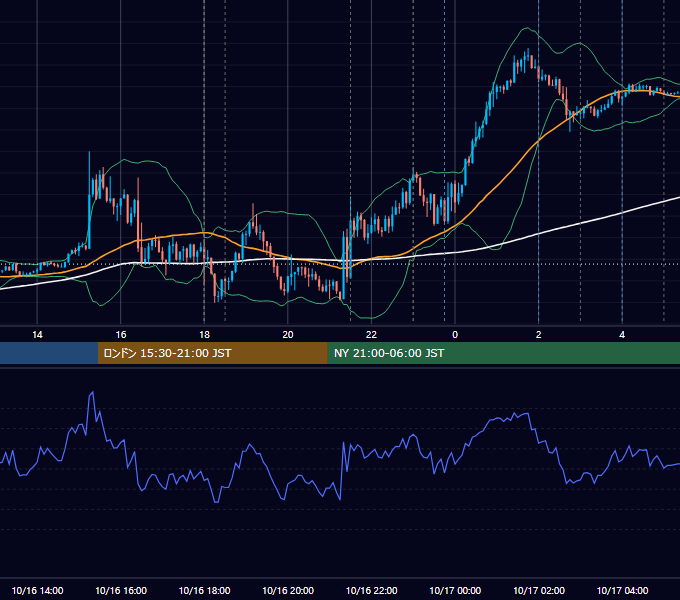This screenshot has width=680, height=600.
Task: Click the 10/17 02:00 date label
Action: 539,590
